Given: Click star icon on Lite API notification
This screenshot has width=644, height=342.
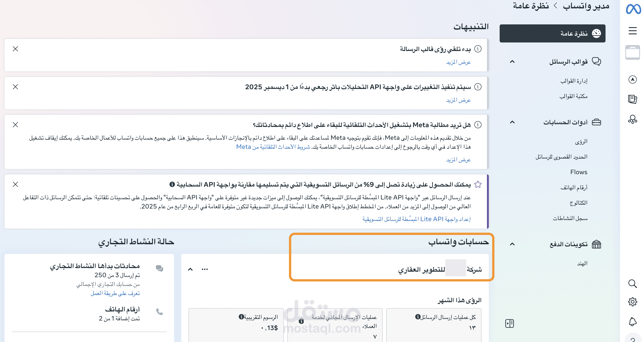Looking at the screenshot, I should click(478, 184).
